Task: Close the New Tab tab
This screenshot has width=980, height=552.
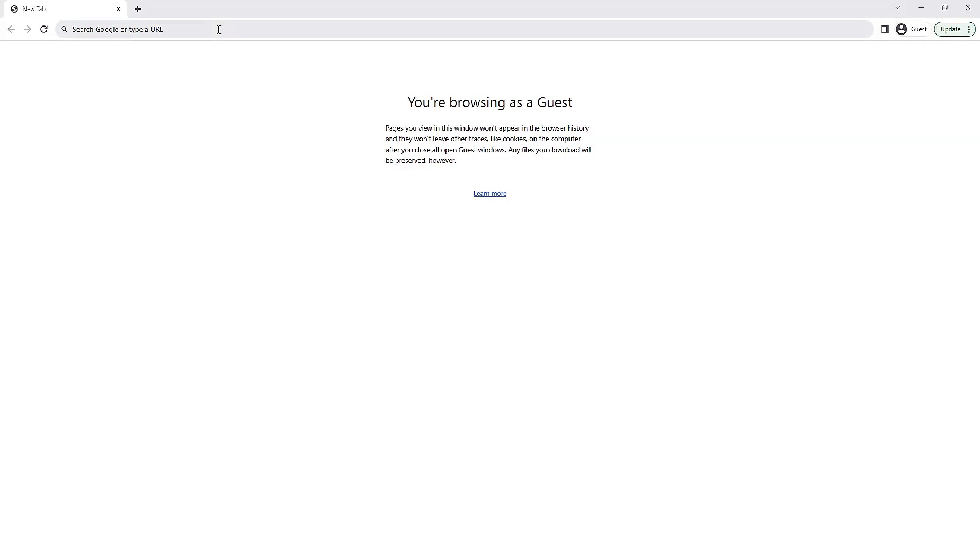Action: pos(118,9)
